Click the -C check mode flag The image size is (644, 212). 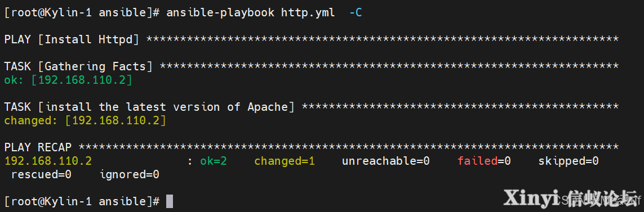(x=356, y=13)
